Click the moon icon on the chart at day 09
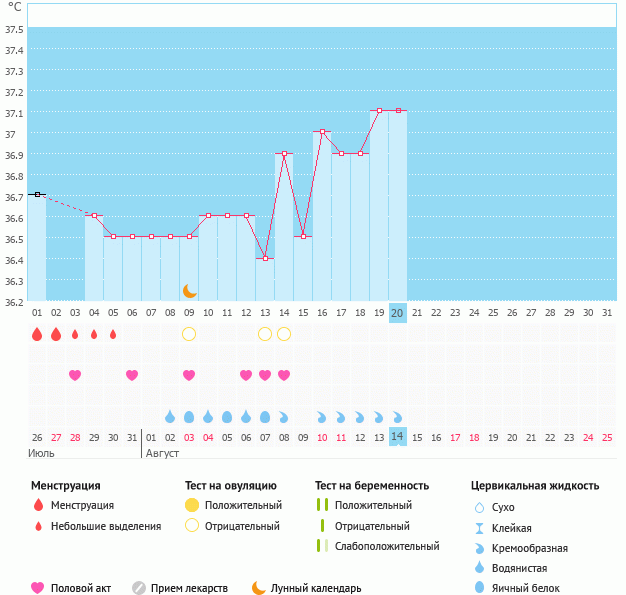This screenshot has height=595, width=626. click(x=190, y=290)
